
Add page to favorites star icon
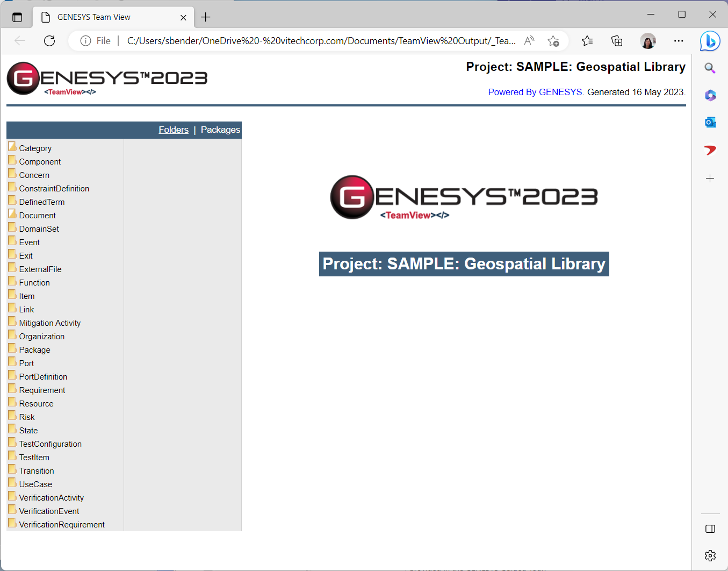coord(553,41)
